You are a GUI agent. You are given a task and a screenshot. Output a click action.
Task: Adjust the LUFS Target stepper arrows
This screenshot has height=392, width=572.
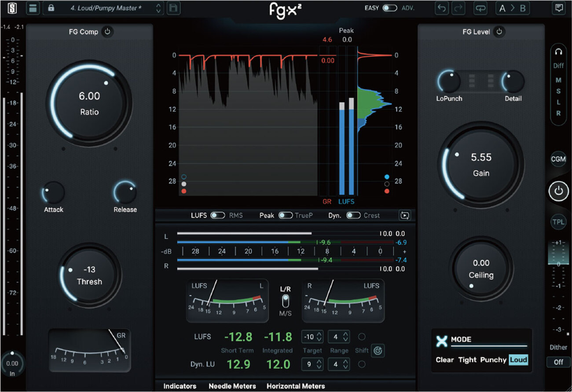point(319,337)
